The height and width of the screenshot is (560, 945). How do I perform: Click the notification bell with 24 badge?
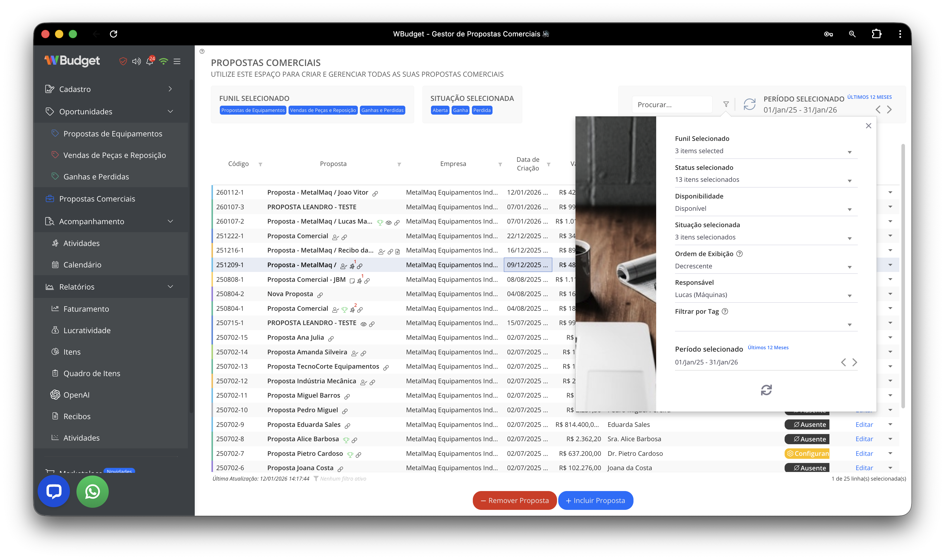(x=150, y=61)
